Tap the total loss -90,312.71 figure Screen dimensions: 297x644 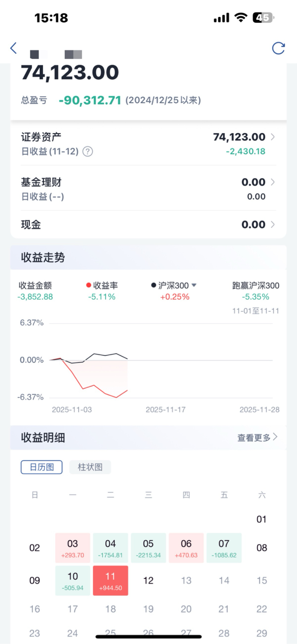90,100
